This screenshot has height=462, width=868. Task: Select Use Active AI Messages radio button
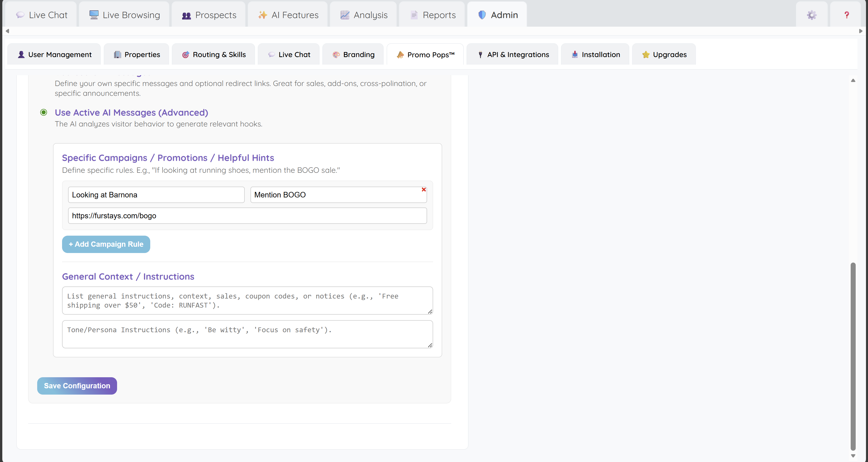pyautogui.click(x=44, y=112)
